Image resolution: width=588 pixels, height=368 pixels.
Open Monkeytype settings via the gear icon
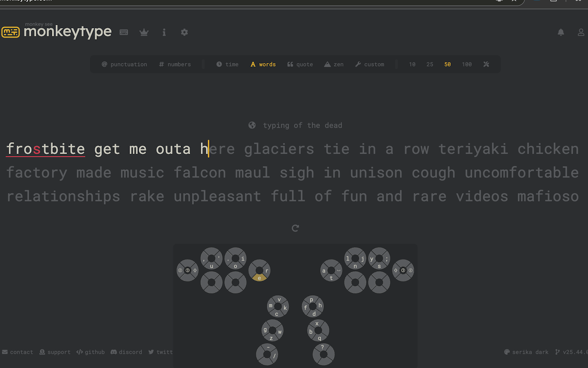(x=184, y=32)
